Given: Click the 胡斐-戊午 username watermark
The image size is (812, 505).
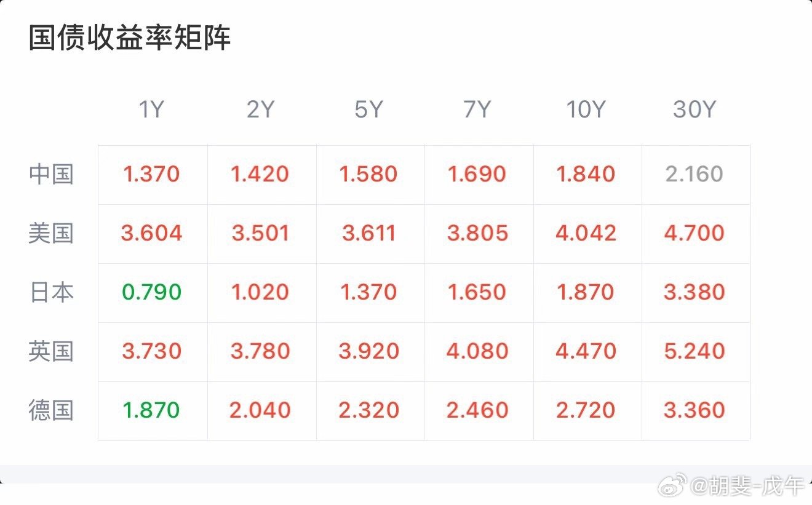Looking at the screenshot, I should [747, 487].
